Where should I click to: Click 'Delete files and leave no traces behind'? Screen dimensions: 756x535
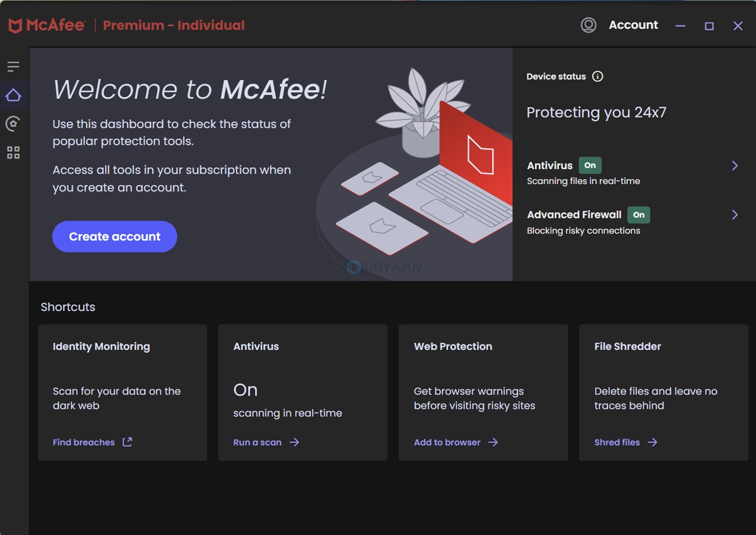click(656, 399)
